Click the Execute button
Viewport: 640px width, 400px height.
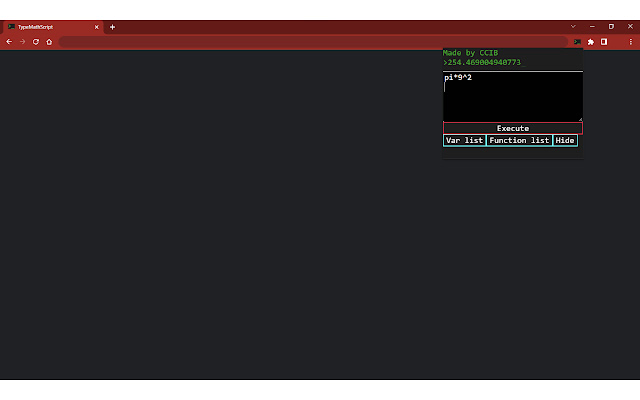coord(513,128)
